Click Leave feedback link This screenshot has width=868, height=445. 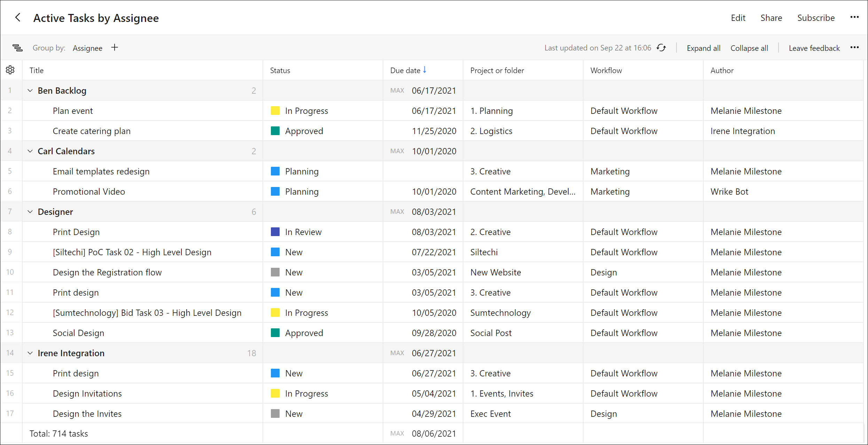814,48
